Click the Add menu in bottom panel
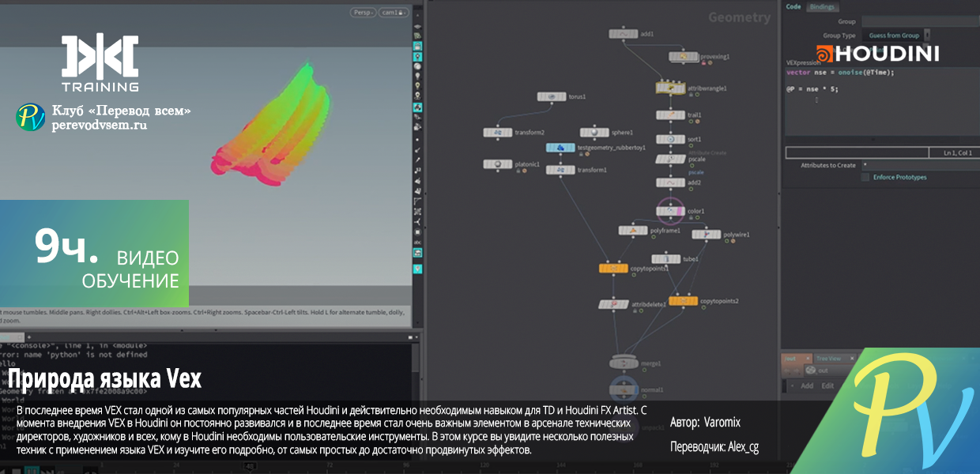This screenshot has width=980, height=474. (807, 386)
